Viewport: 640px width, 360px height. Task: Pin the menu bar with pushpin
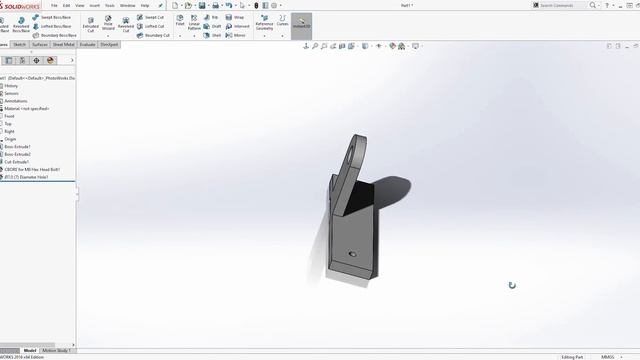pos(160,6)
